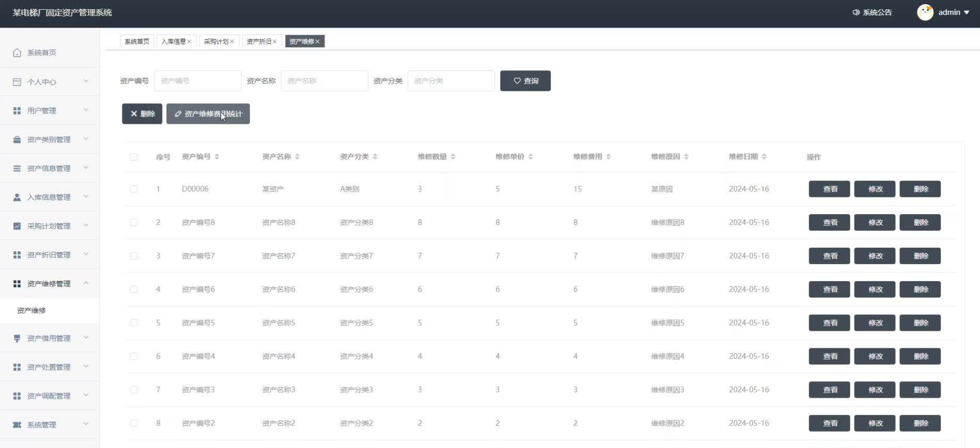Click the 入库信息管理 person icon

[17, 197]
